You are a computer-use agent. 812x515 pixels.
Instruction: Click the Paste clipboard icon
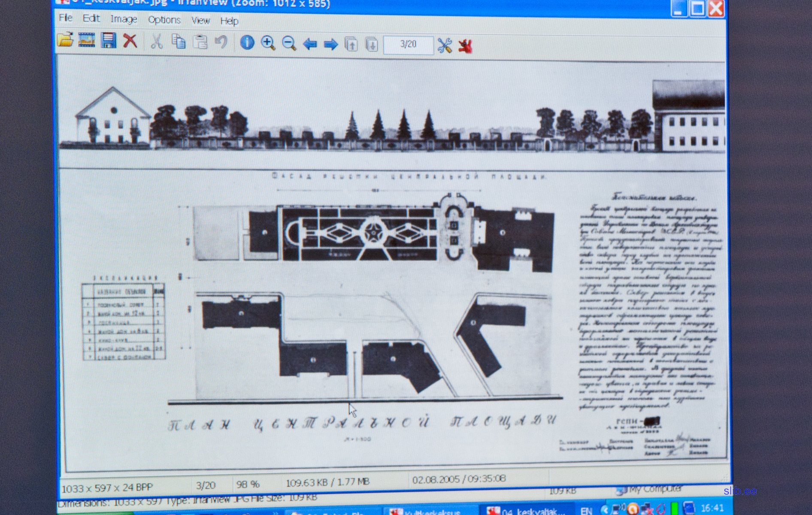(200, 42)
